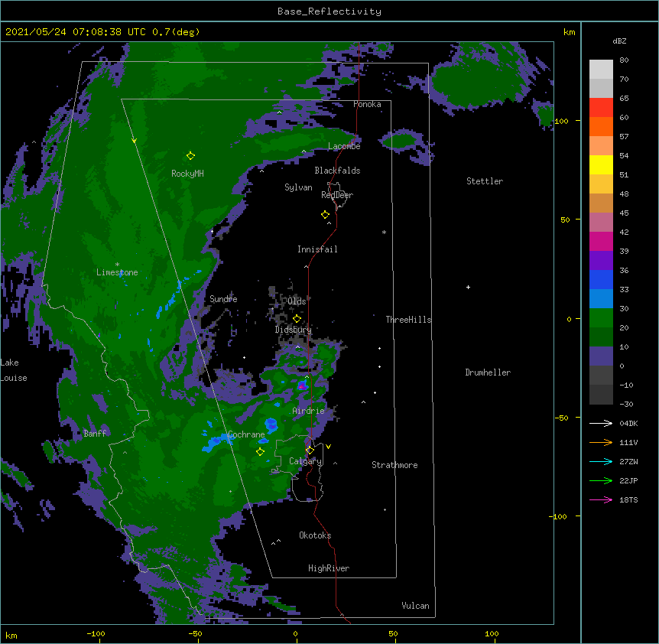The image size is (659, 644).
Task: Click the asterisk marker above Limestone
Action: [117, 265]
